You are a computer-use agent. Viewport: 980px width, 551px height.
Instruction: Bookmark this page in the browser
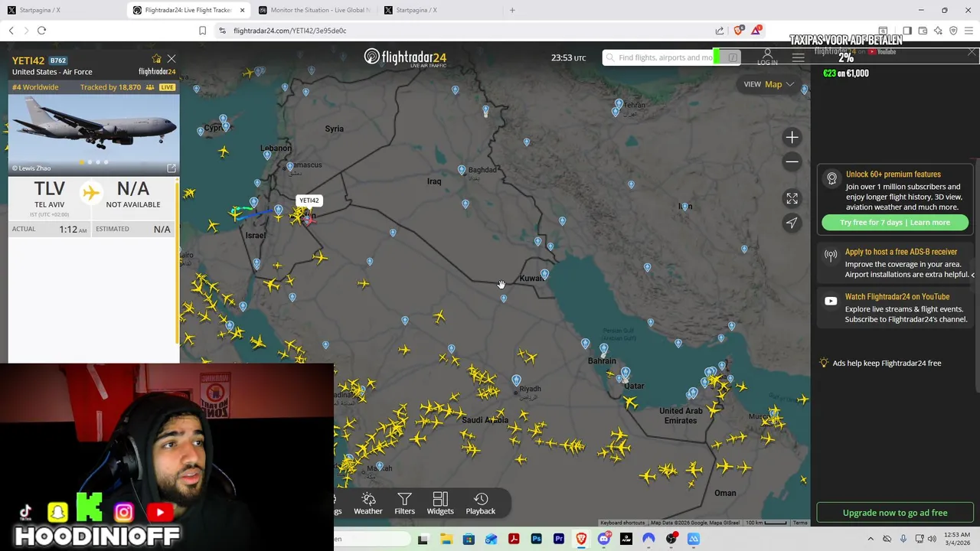[202, 31]
